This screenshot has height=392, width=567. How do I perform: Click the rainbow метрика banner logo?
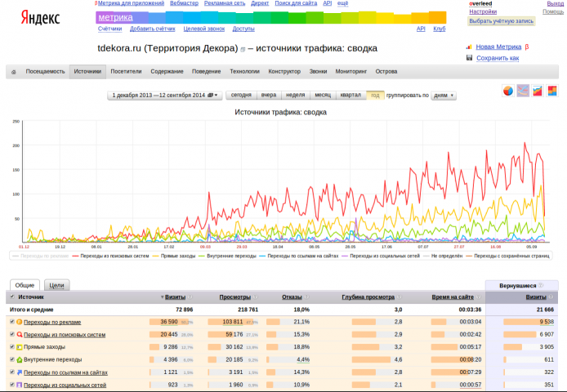click(x=115, y=17)
